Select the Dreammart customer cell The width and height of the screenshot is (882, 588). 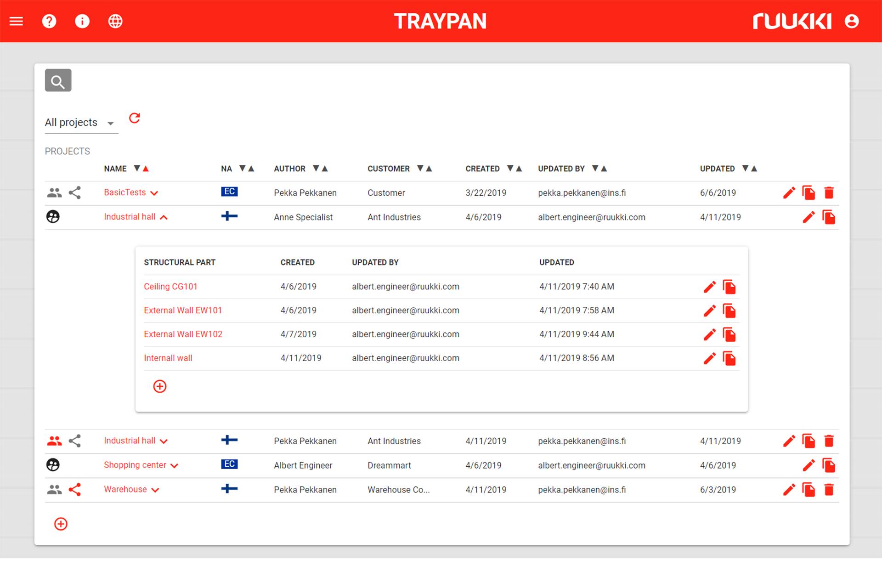[x=389, y=465]
